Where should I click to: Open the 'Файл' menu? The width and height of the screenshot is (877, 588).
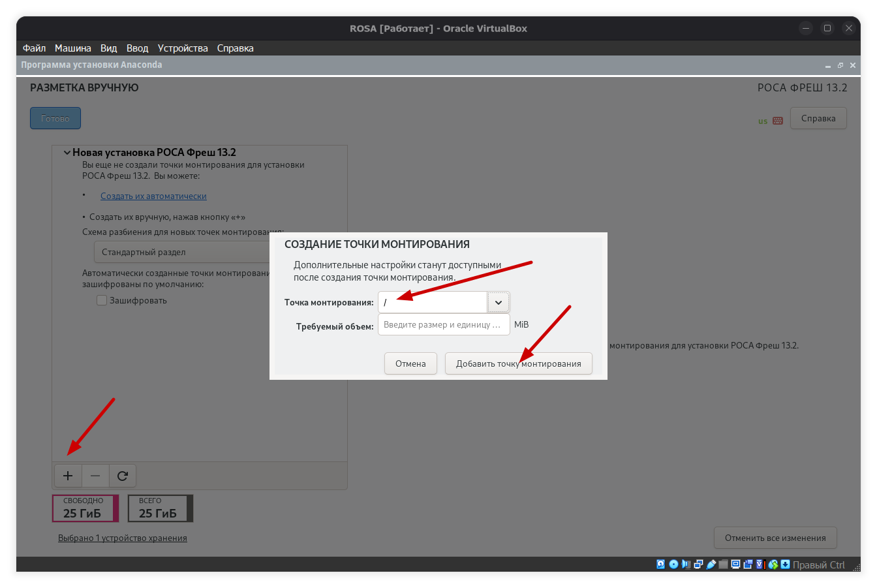tap(34, 48)
